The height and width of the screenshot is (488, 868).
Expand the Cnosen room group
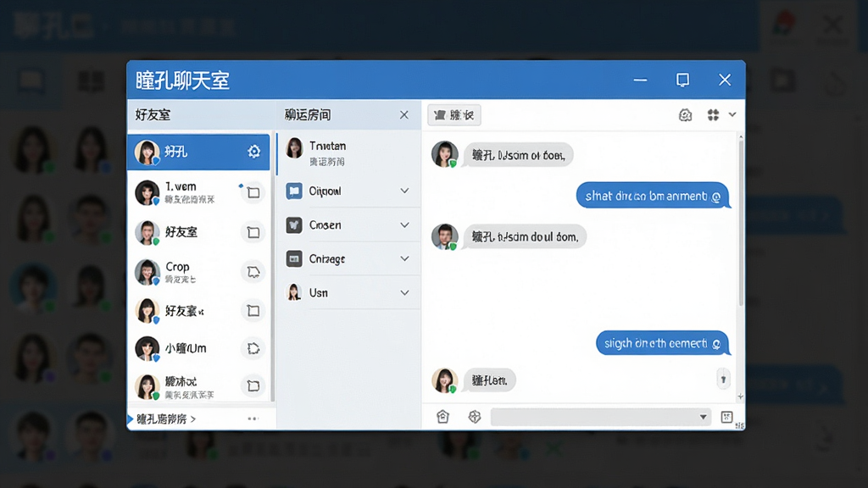click(404, 225)
